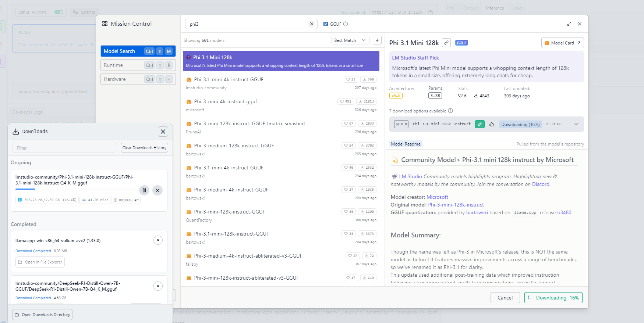Viewport: 644px width, 323px height.
Task: Click the green compatibility icon in download option
Action: [x=480, y=124]
